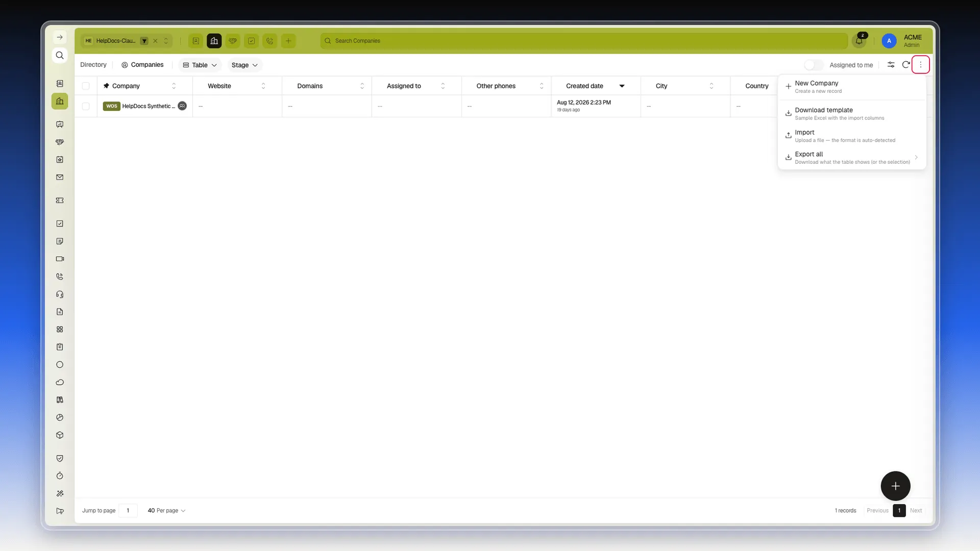The width and height of the screenshot is (980, 551).
Task: Open the circle icon in sidebar
Action: click(60, 365)
